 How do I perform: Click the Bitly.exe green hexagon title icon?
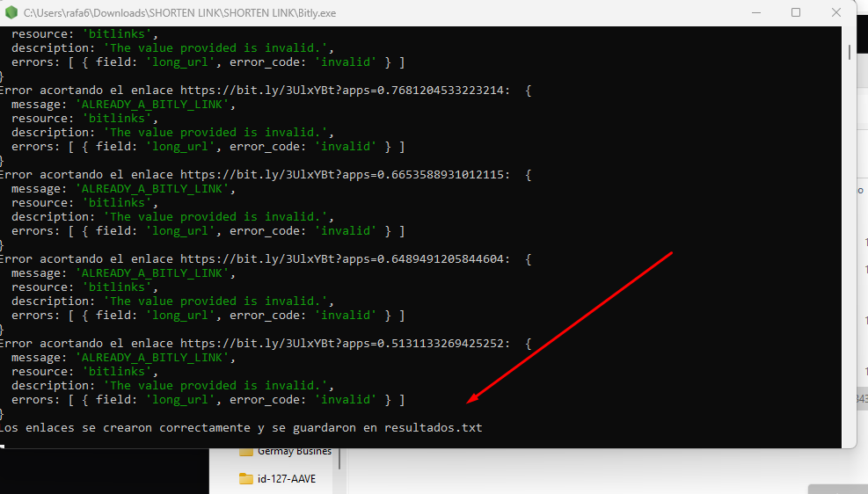point(11,12)
